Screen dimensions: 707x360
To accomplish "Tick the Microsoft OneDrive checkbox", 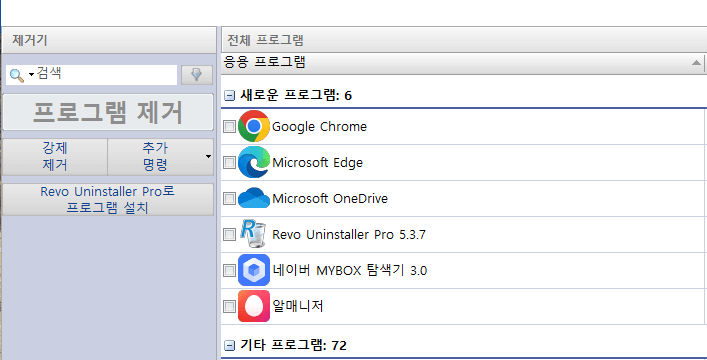I will (230, 198).
